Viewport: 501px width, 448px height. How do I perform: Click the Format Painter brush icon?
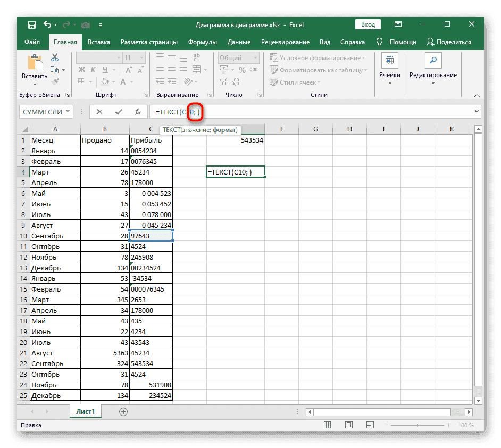pyautogui.click(x=55, y=81)
